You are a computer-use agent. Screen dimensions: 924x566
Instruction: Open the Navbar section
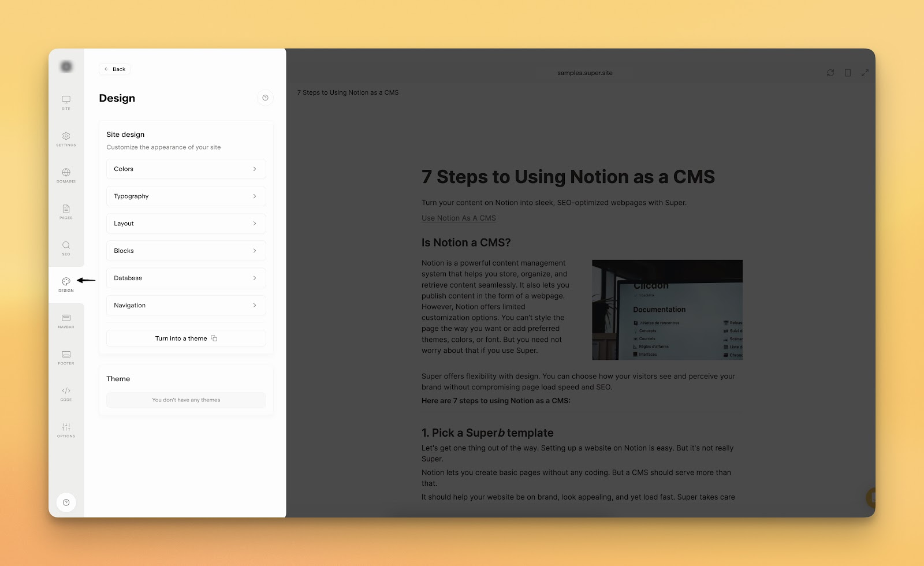point(66,321)
